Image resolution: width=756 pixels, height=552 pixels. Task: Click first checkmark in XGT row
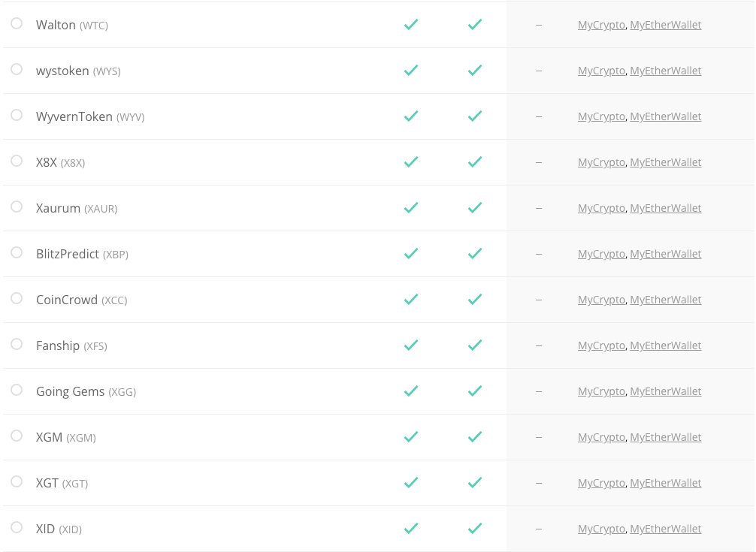coord(411,483)
